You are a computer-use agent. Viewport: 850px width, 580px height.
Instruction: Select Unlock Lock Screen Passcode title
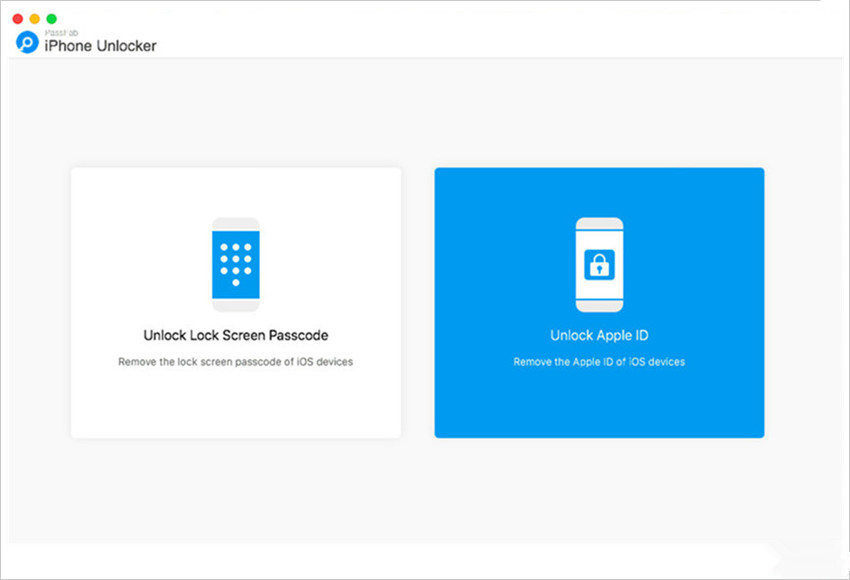[236, 336]
